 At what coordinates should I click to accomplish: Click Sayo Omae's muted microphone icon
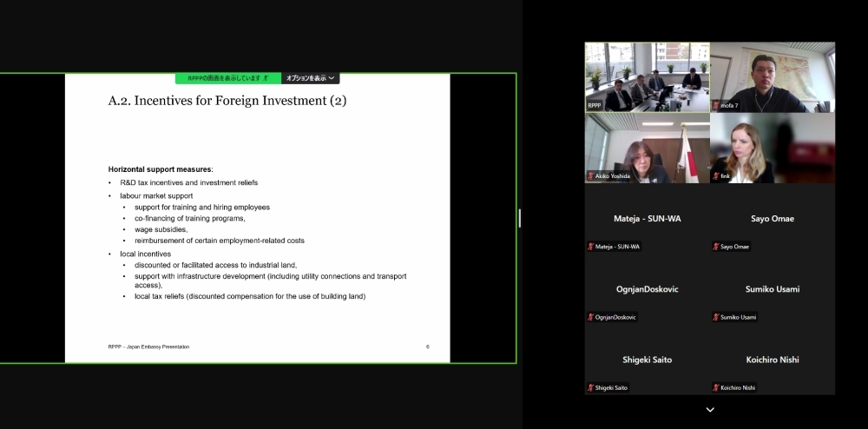tap(716, 247)
